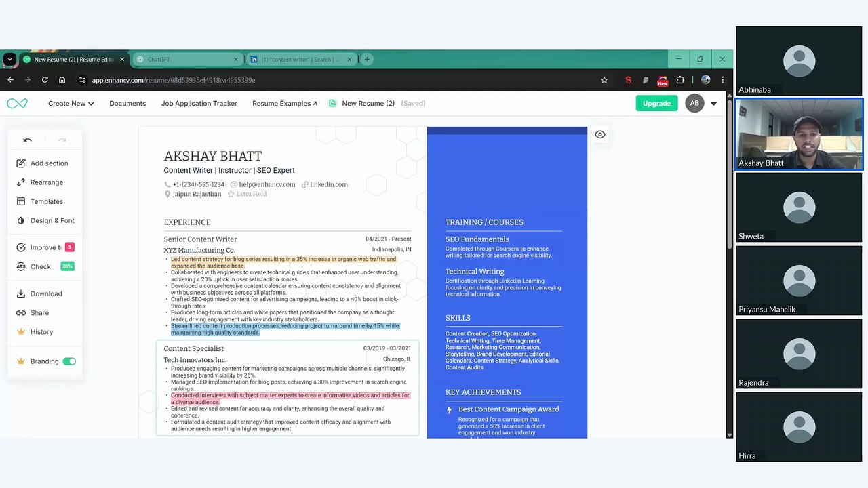This screenshot has height=488, width=868.
Task: Open Rearrange sections option
Action: [x=39, y=182]
